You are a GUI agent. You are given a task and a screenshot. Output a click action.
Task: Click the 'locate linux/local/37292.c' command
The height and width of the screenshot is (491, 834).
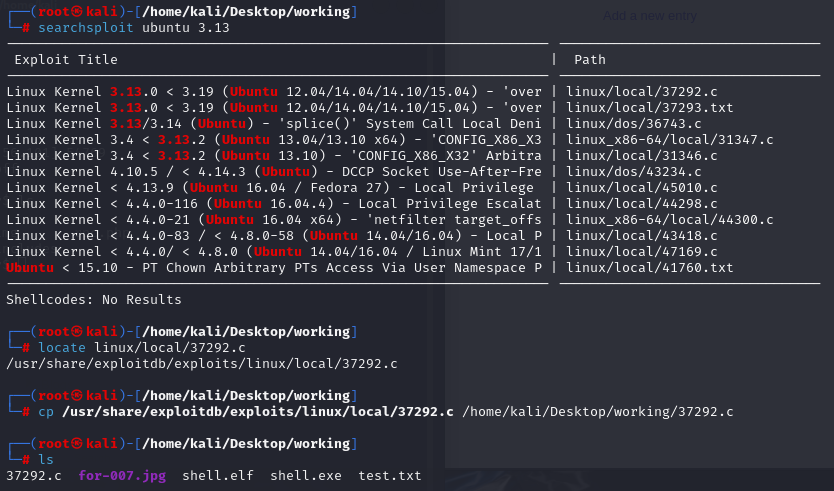click(x=141, y=347)
